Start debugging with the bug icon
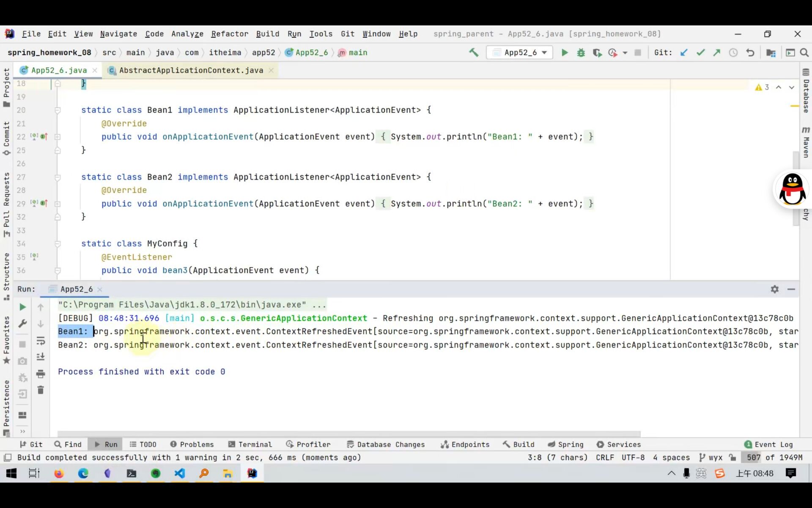 [x=581, y=52]
